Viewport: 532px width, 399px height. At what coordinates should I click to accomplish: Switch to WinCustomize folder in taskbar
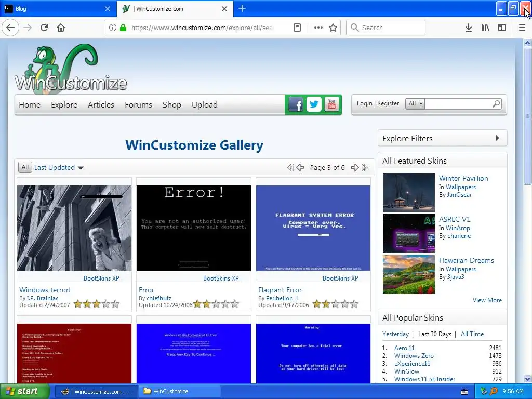pos(179,392)
